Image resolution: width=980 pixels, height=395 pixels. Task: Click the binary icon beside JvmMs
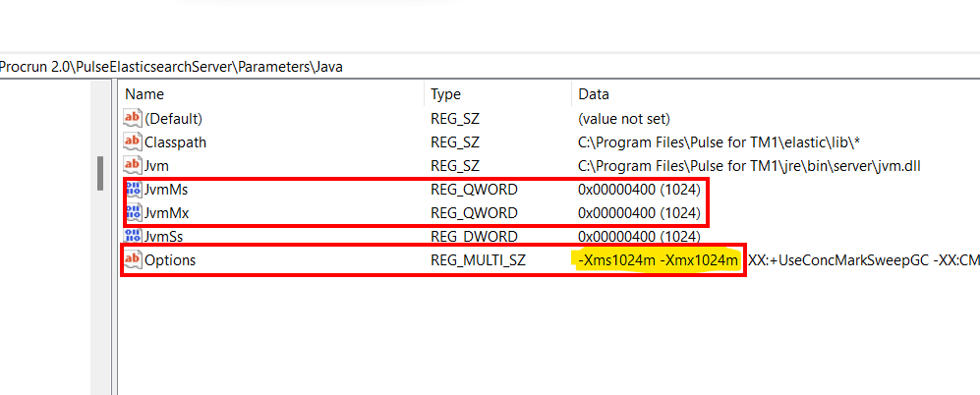click(x=133, y=189)
